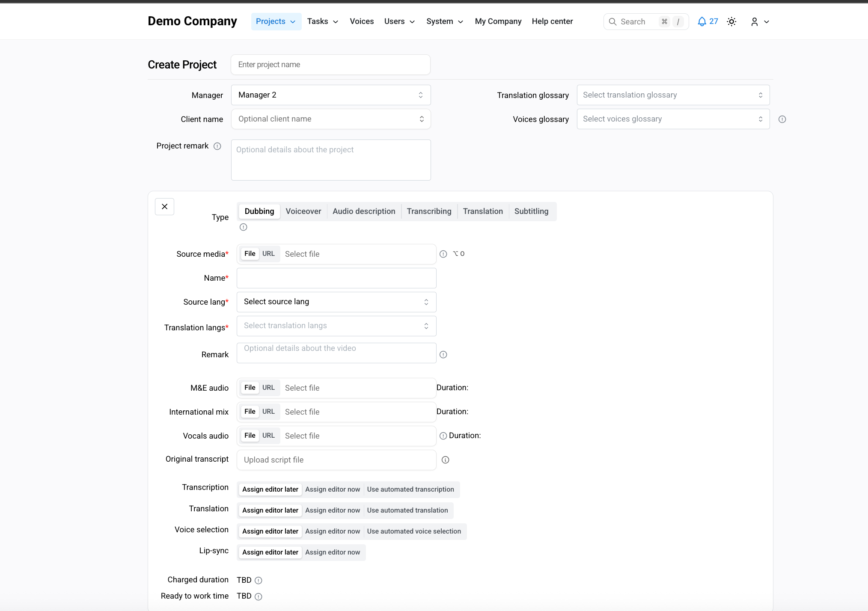Image resolution: width=868 pixels, height=611 pixels.
Task: Open the Voices glossary dropdown
Action: [x=673, y=119]
